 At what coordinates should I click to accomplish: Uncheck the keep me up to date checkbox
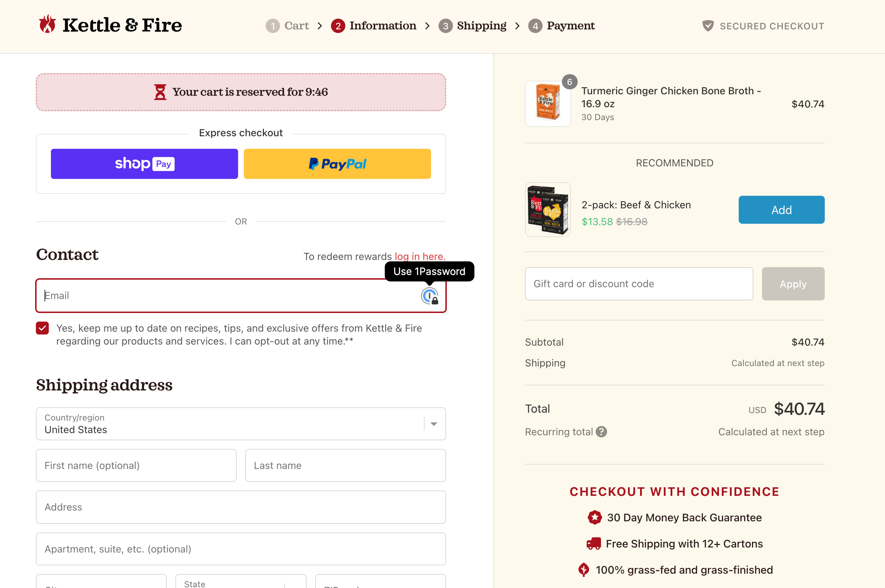42,328
